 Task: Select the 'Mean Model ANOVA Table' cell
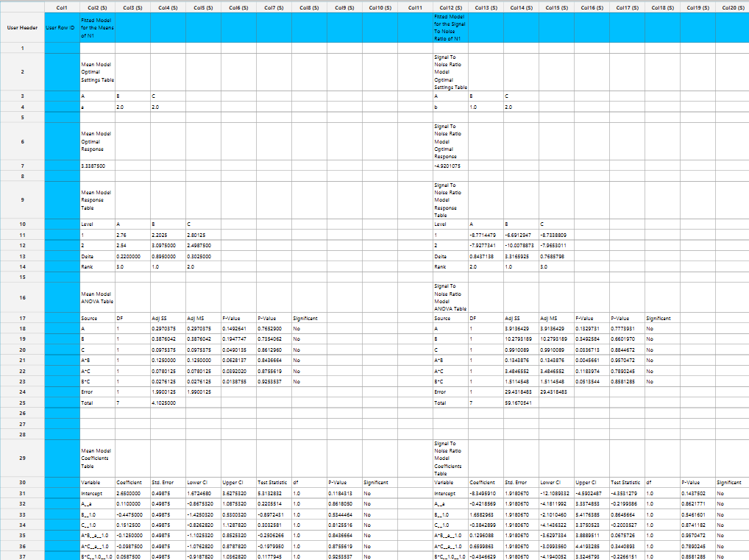pyautogui.click(x=97, y=297)
